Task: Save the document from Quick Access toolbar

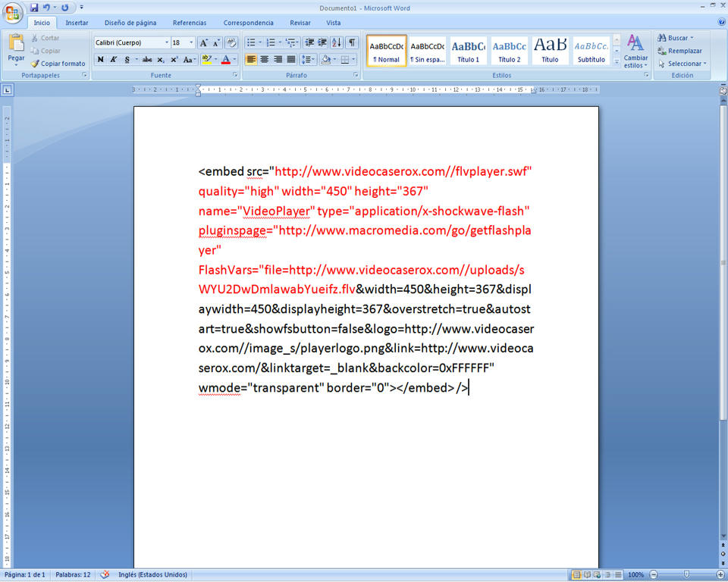Action: pos(35,8)
